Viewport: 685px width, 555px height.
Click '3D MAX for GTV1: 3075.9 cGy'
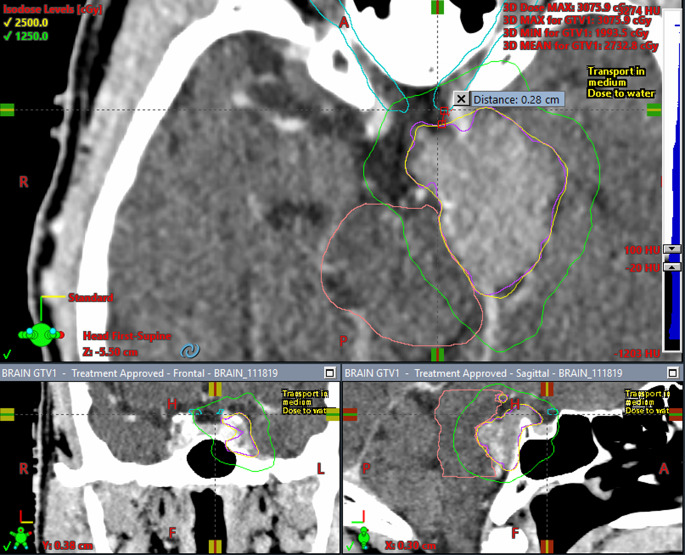578,20
